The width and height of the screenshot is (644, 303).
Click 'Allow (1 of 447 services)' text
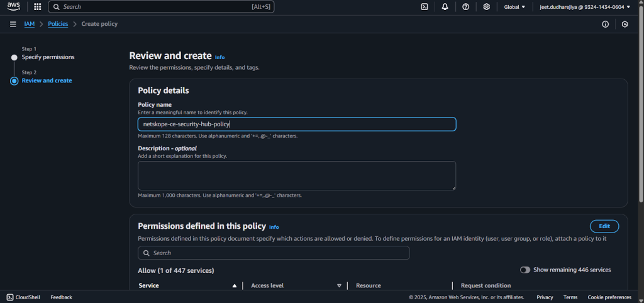[176, 270]
